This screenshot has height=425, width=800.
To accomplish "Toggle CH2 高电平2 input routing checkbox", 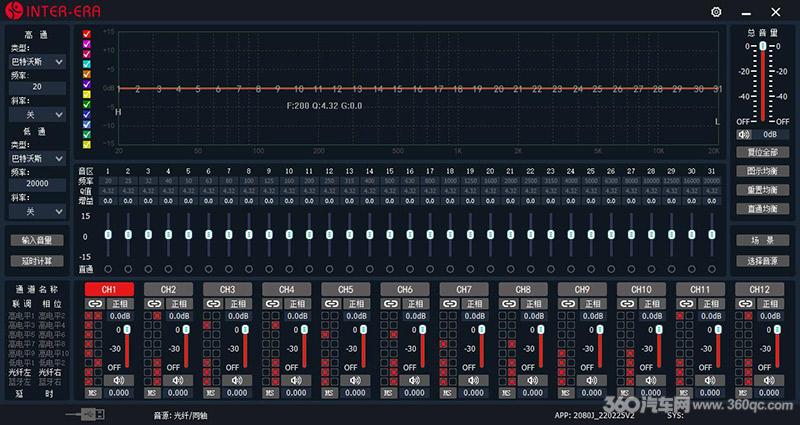I will (157, 316).
